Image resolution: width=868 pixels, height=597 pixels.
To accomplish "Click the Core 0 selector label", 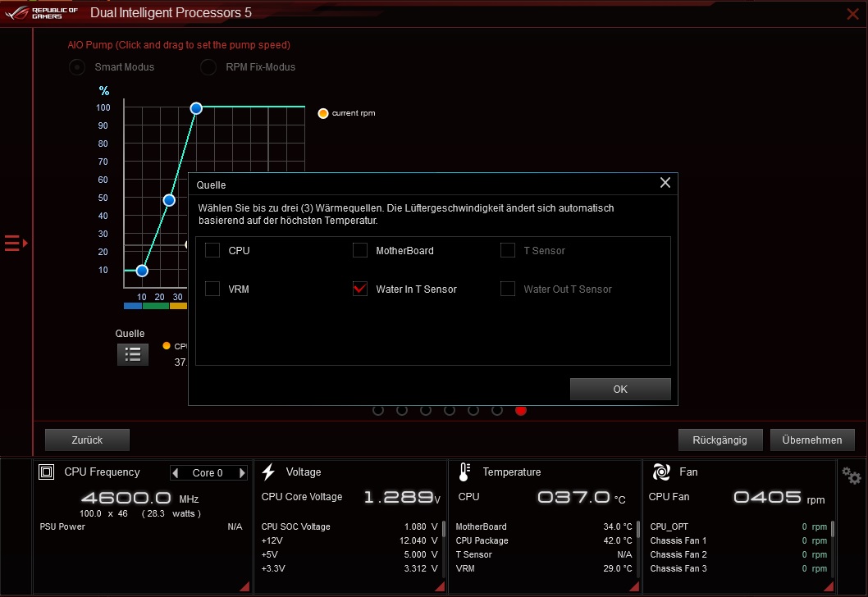I will tap(208, 472).
